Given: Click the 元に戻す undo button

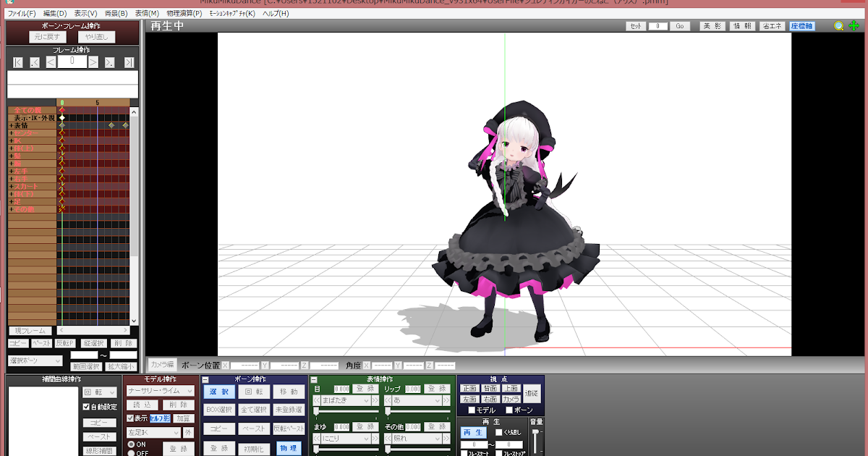Looking at the screenshot, I should pos(48,36).
